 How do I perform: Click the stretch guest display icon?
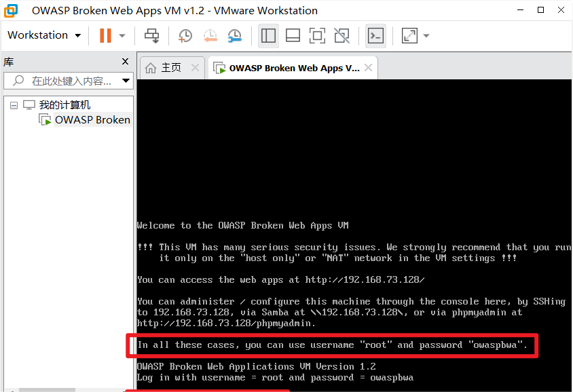409,35
